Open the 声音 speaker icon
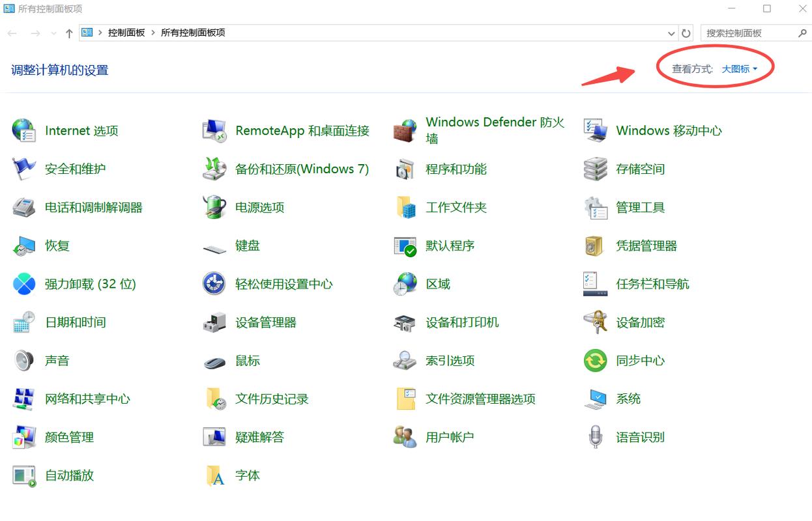The width and height of the screenshot is (812, 521). tap(24, 361)
